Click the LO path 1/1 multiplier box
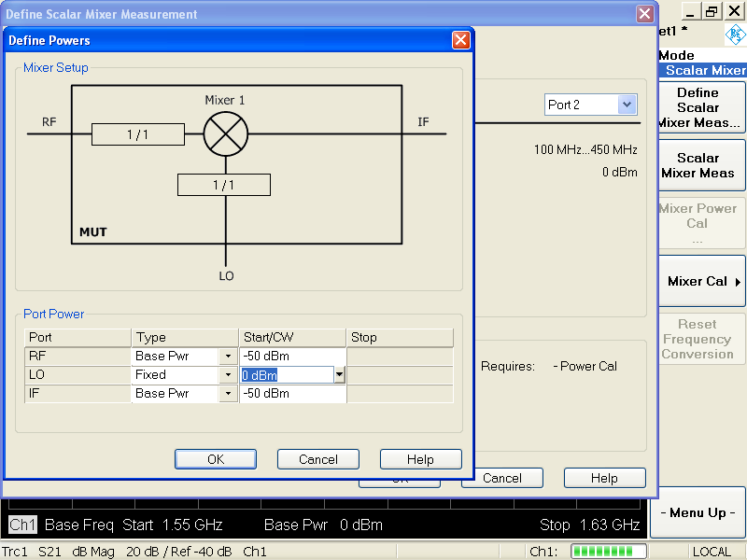747x560 pixels. pyautogui.click(x=224, y=185)
